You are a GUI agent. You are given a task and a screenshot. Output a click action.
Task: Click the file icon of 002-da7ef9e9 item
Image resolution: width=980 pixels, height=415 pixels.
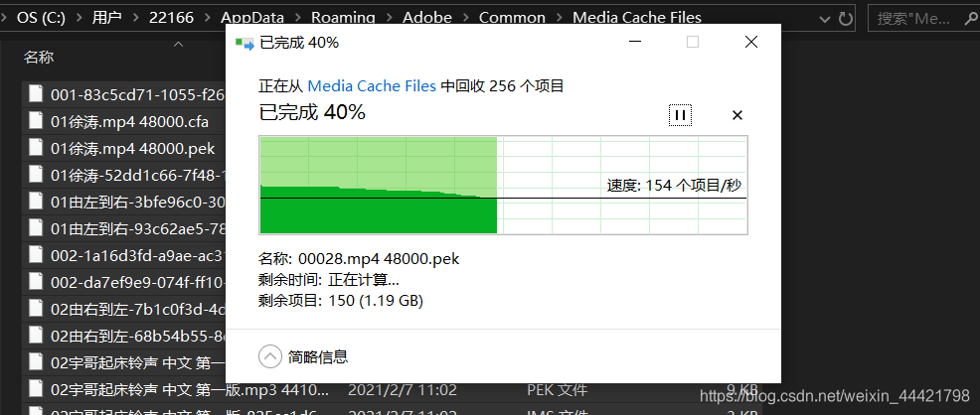pyautogui.click(x=36, y=282)
